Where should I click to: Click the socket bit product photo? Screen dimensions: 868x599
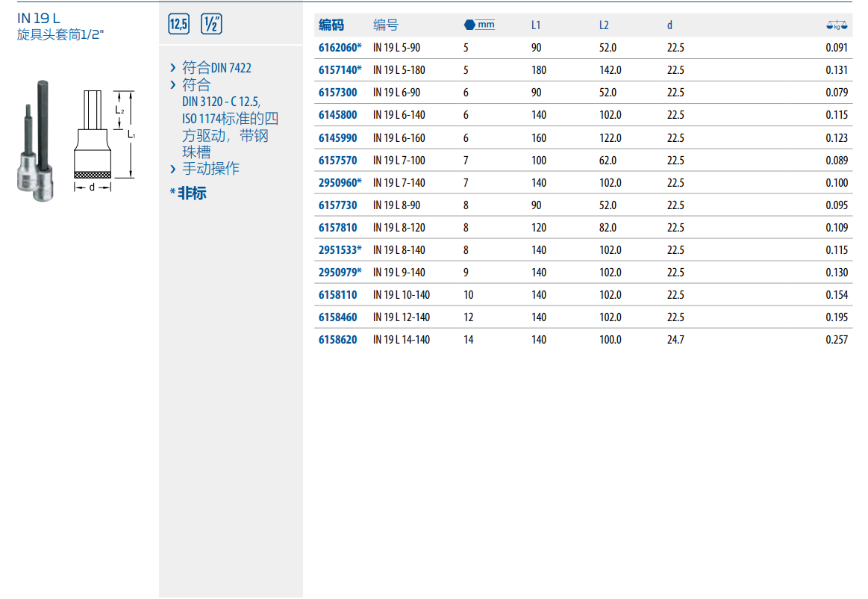pos(35,143)
